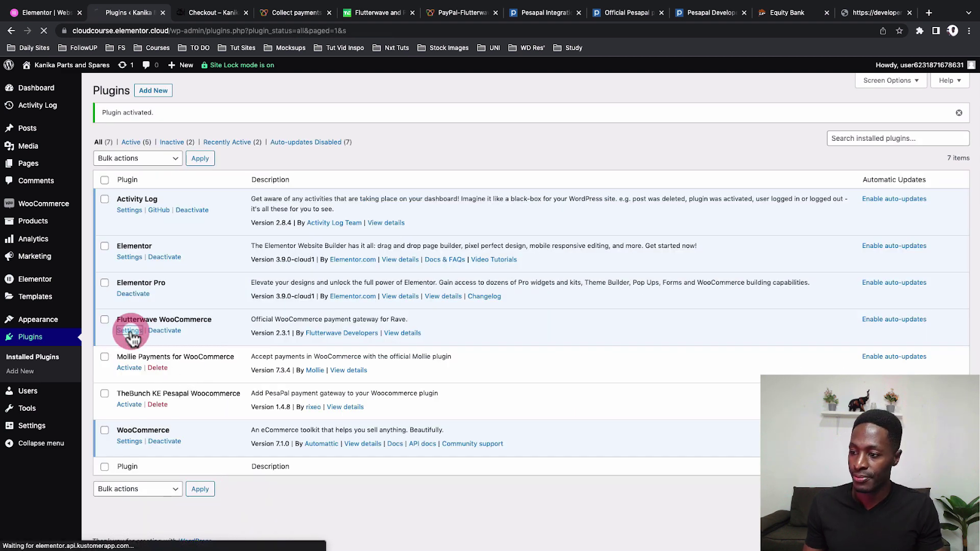Click the Posts pin icon

[x=9, y=129]
